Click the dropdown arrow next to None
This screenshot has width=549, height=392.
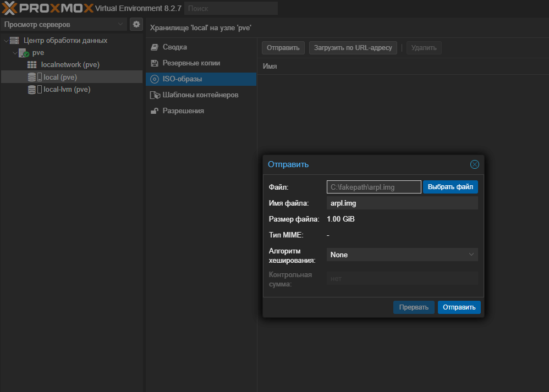click(471, 255)
